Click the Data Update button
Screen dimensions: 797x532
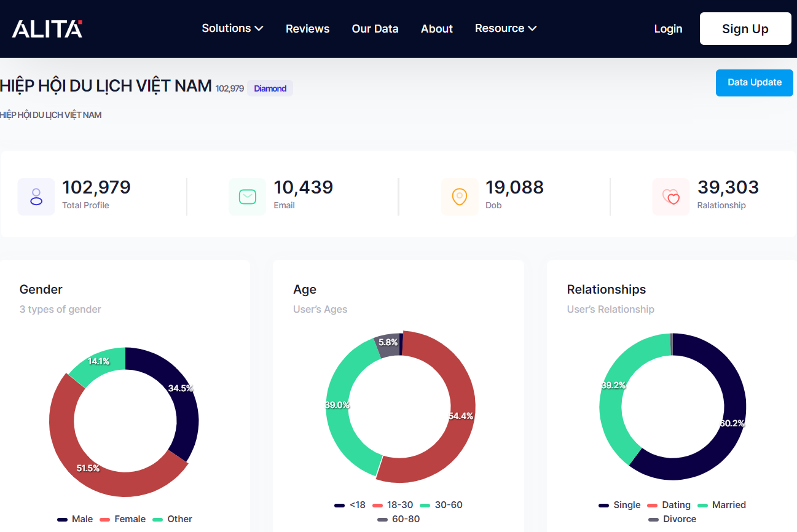pyautogui.click(x=755, y=83)
